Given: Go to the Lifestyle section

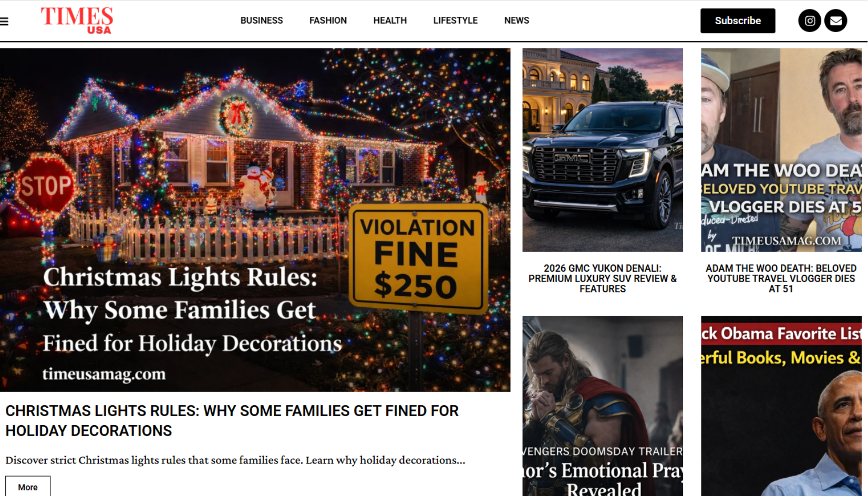Looking at the screenshot, I should 455,20.
